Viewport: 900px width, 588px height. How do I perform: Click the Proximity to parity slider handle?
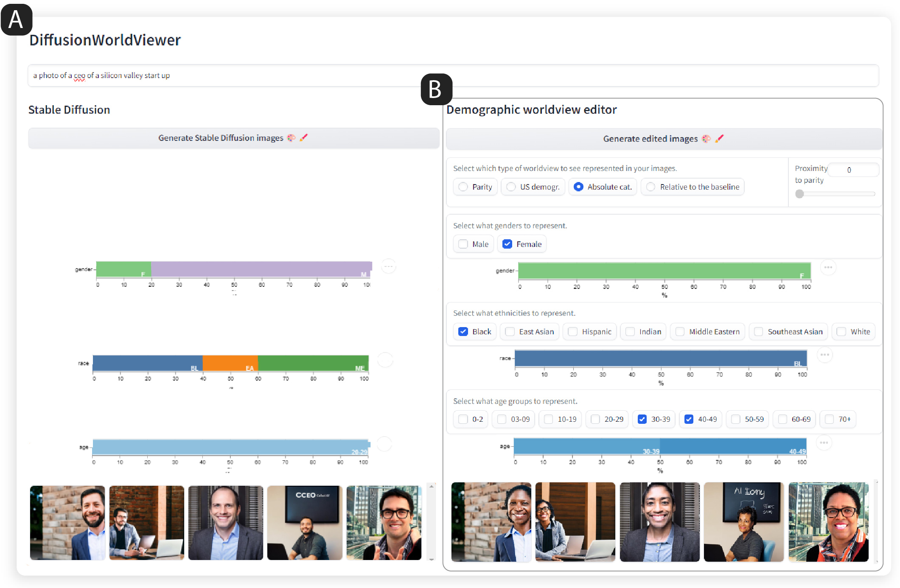[799, 194]
